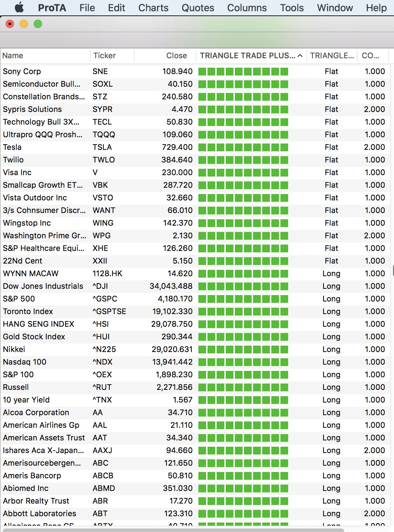Open the Quotes menu
394x532 pixels.
(198, 8)
